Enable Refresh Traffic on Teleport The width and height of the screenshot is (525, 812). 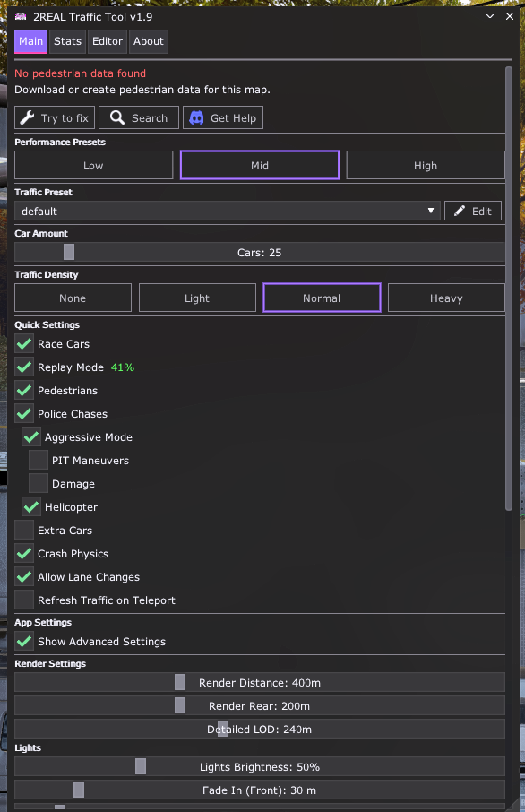point(23,600)
